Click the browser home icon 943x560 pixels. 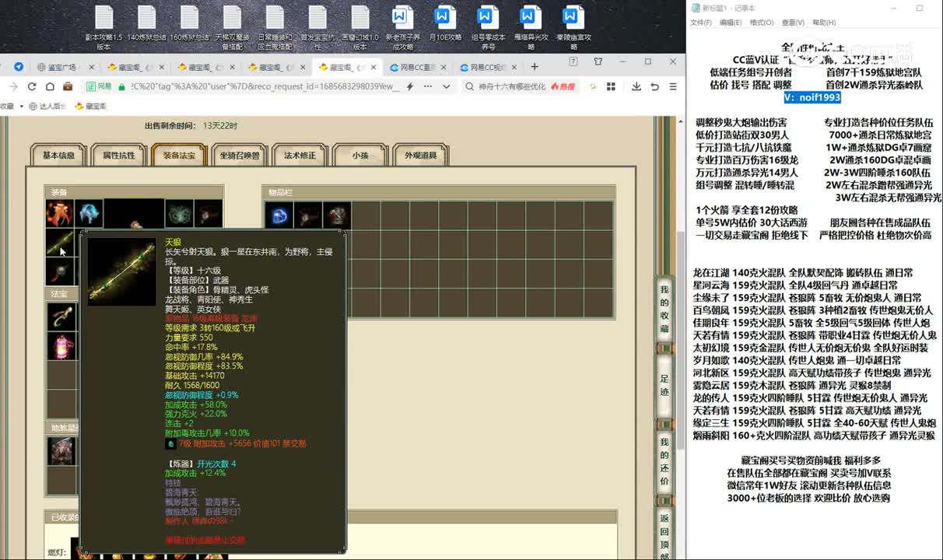tap(50, 86)
